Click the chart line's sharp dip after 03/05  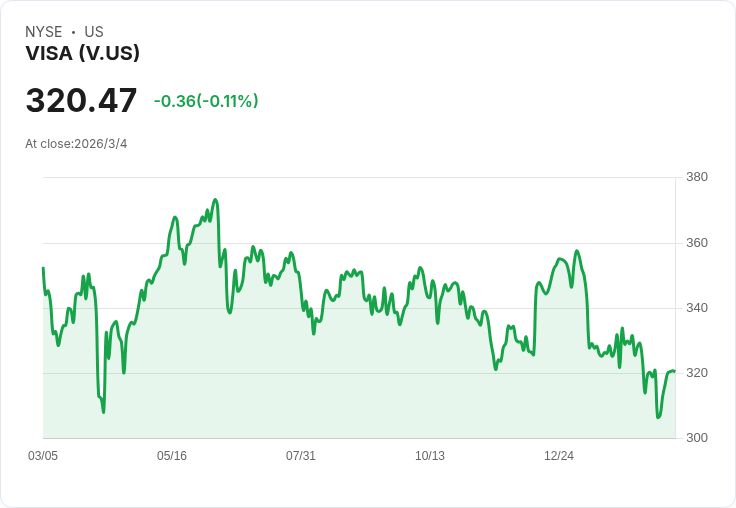coord(103,411)
